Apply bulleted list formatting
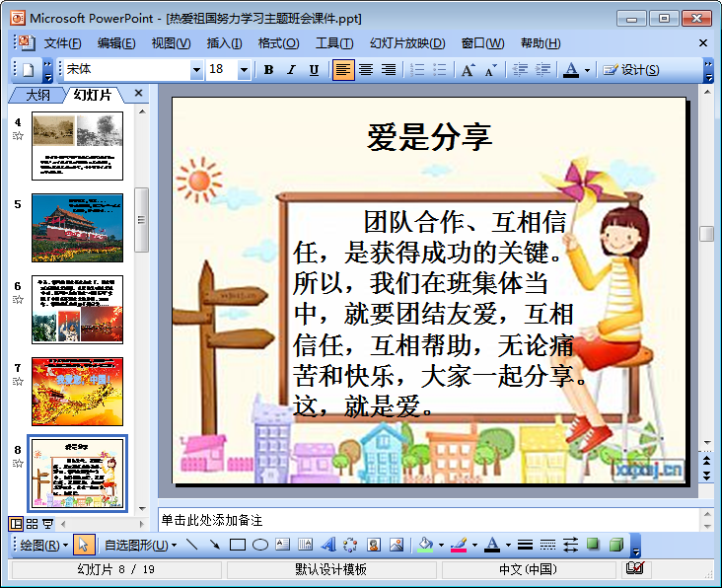 coord(440,70)
